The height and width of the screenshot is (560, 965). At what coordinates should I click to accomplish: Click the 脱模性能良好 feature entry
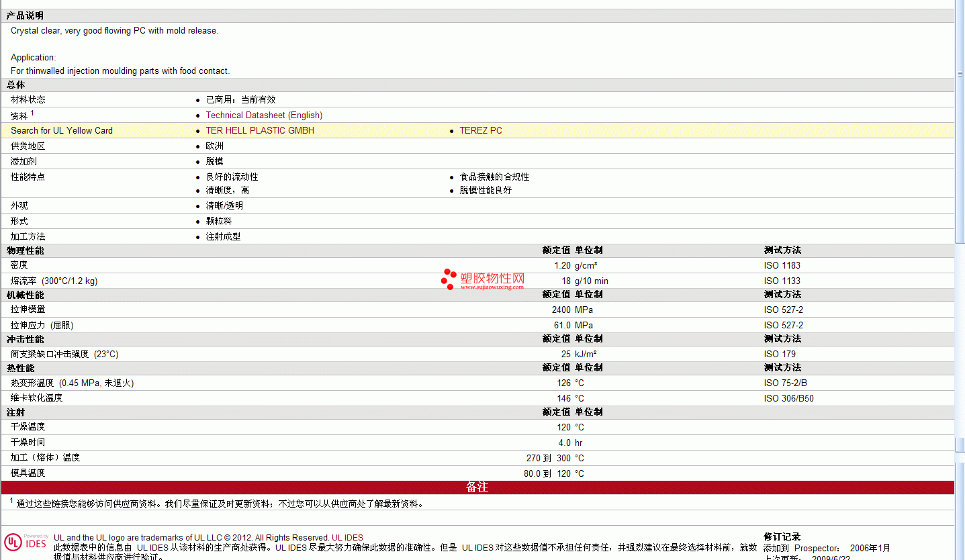coord(486,191)
